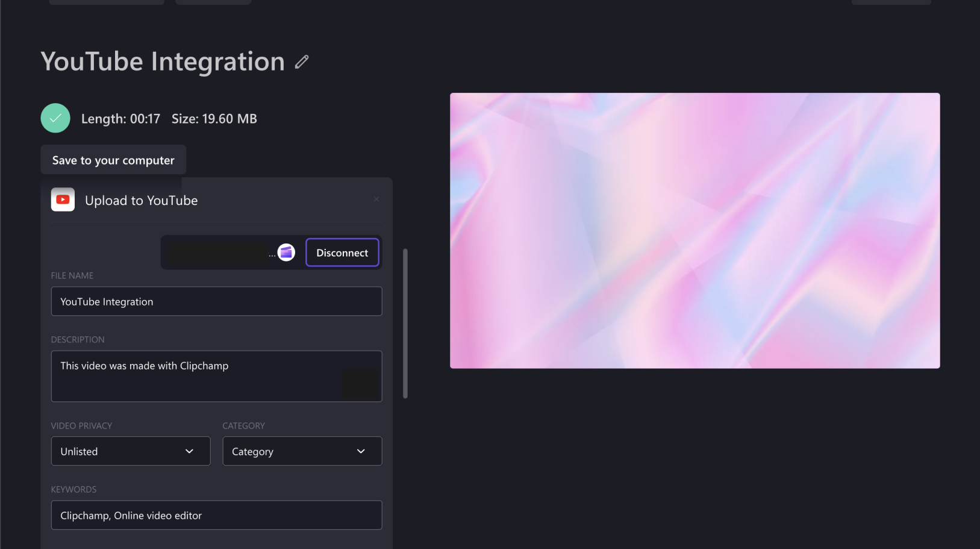Screen dimensions: 980x549
Task: Open the Category dropdown
Action: pos(302,451)
